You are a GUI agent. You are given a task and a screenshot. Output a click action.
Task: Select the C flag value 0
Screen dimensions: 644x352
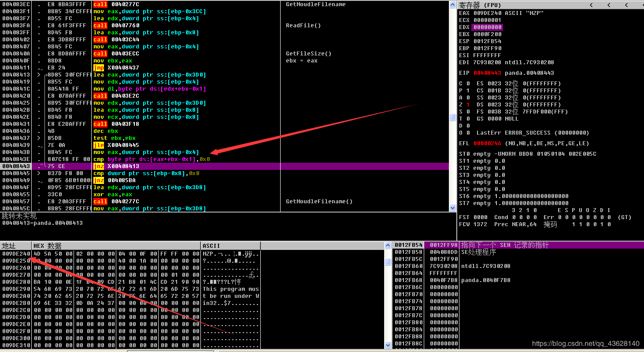click(x=468, y=84)
